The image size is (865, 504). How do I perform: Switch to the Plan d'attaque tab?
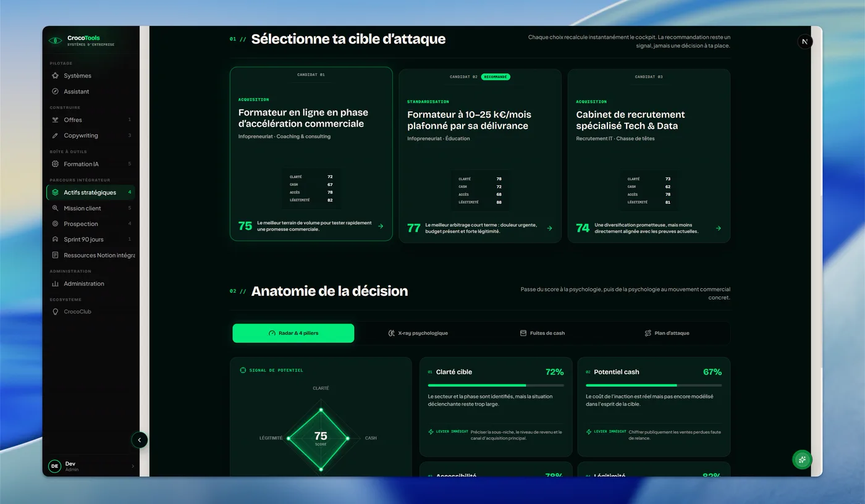(667, 333)
